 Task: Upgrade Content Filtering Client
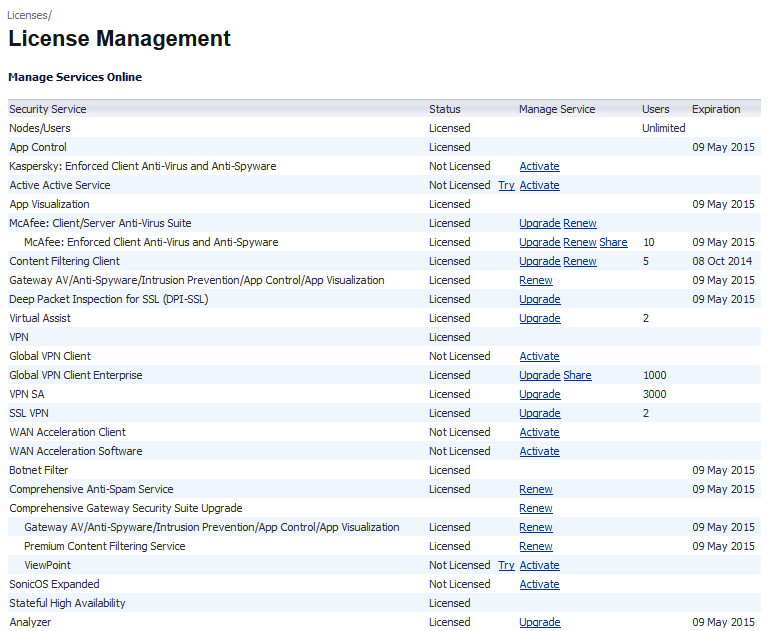click(540, 261)
